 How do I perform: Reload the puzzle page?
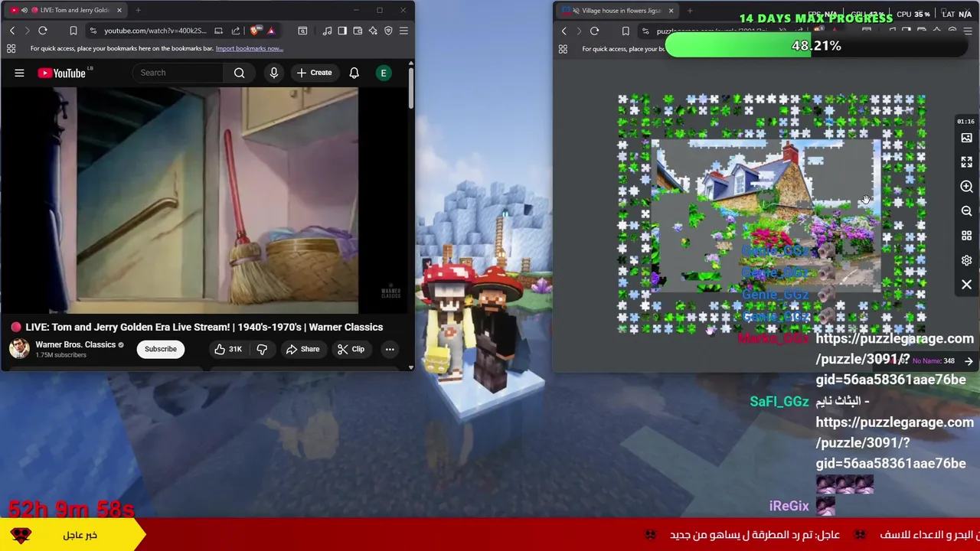(x=595, y=31)
